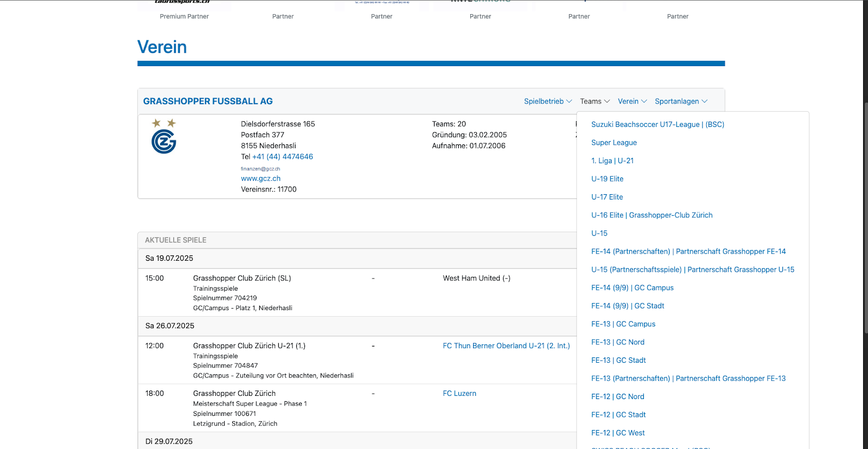The image size is (868, 449).
Task: Select Suzuki Beachsoccer U17-League team
Action: click(658, 125)
